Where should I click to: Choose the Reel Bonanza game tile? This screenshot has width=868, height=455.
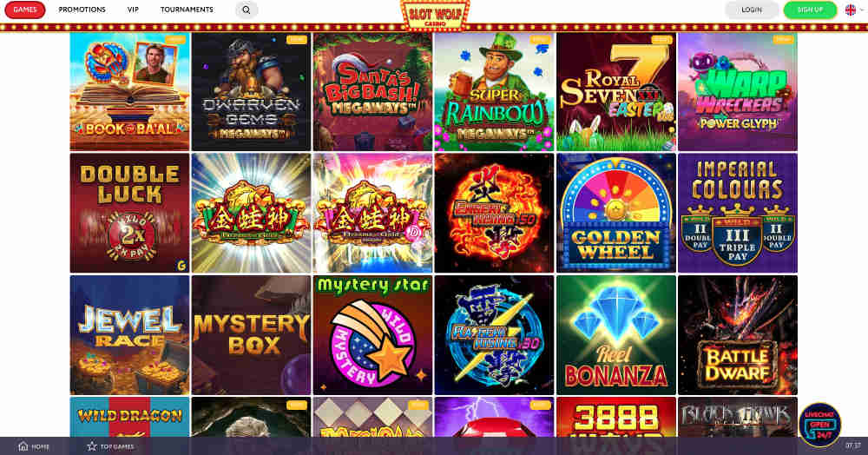click(x=616, y=335)
